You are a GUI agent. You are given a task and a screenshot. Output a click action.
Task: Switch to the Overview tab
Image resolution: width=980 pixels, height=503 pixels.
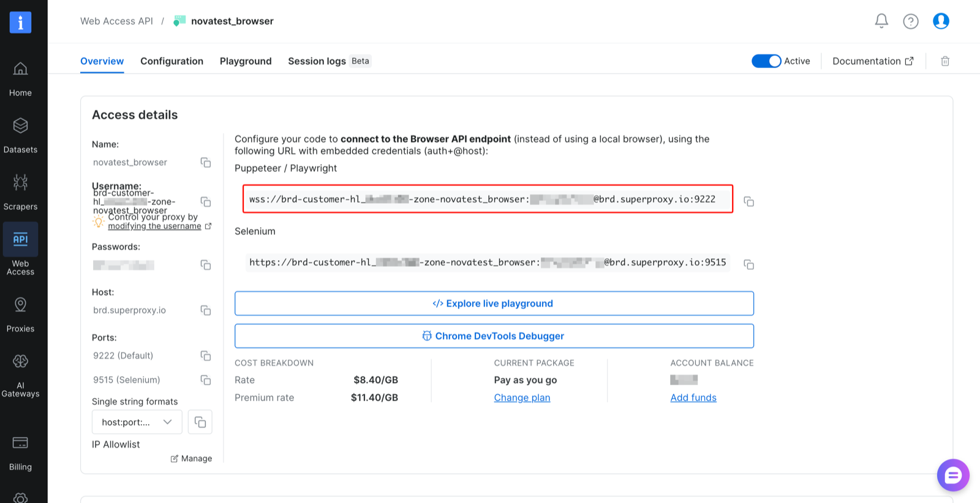coord(102,61)
